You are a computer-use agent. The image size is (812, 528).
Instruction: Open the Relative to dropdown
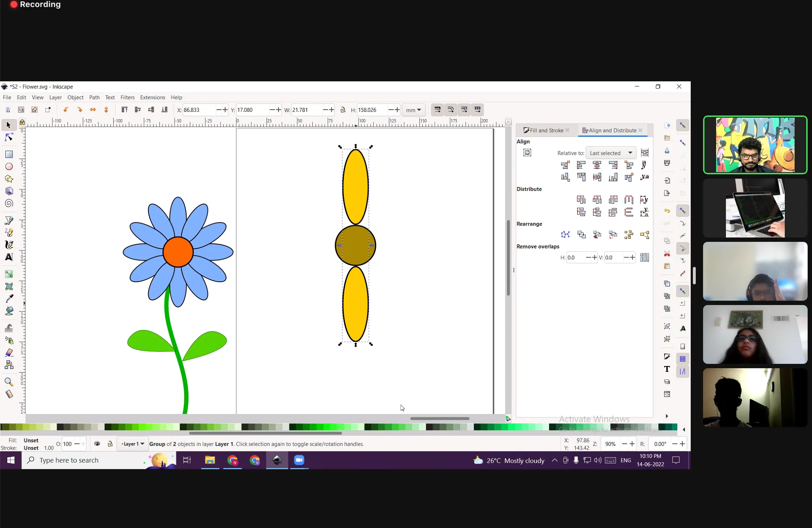pos(611,153)
